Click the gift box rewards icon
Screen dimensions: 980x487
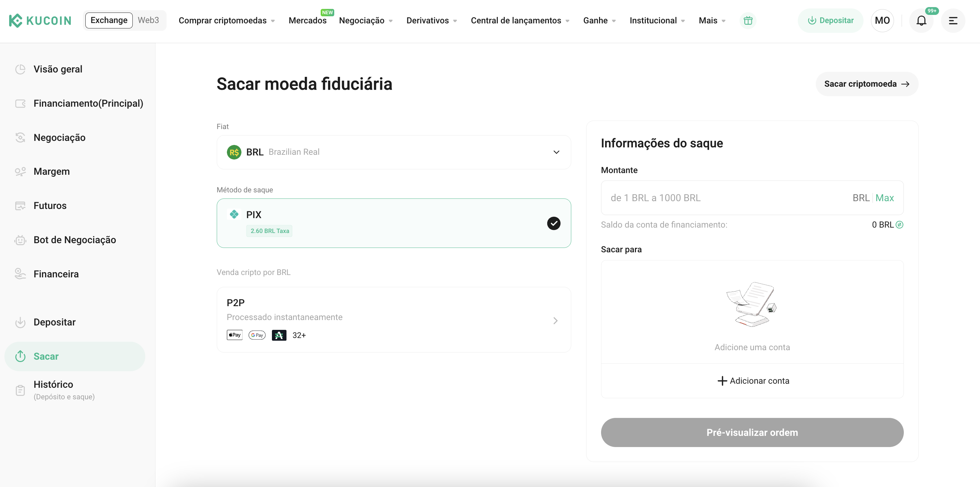click(748, 21)
